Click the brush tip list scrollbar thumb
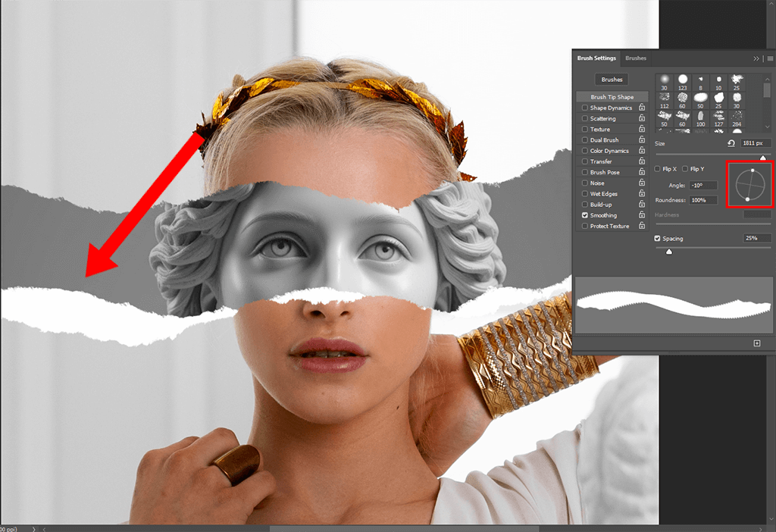The height and width of the screenshot is (532, 776). tap(767, 90)
